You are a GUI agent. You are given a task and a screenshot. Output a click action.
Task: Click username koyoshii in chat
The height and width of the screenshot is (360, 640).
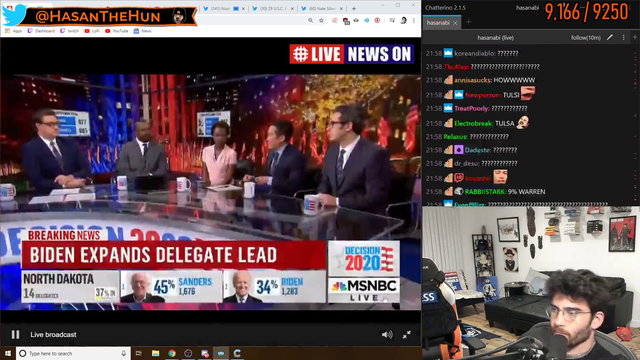click(478, 178)
